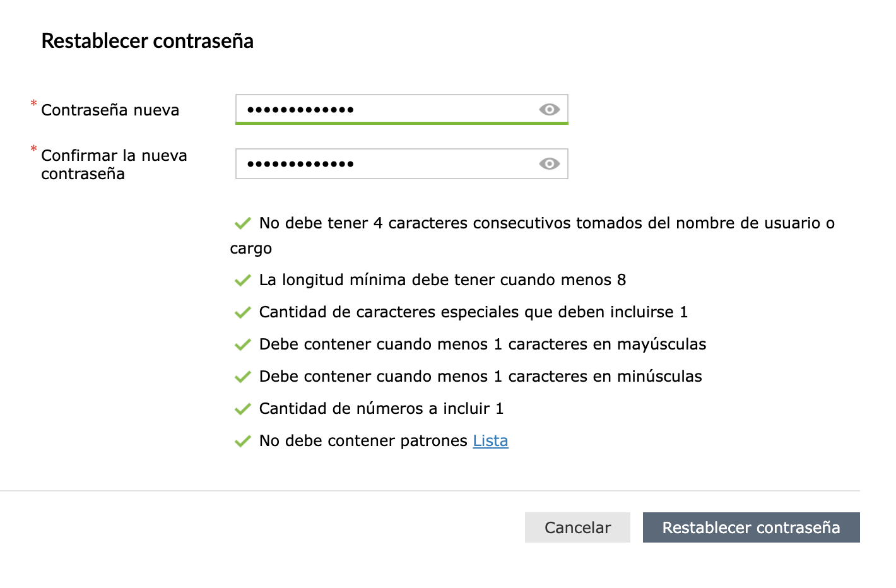Click the checkmark next to minimum length rule
This screenshot has height=588, width=896.
click(242, 280)
